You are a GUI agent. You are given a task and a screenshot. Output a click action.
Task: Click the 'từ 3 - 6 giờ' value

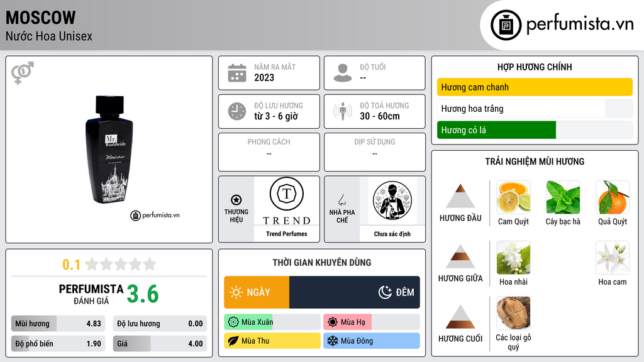(x=276, y=116)
